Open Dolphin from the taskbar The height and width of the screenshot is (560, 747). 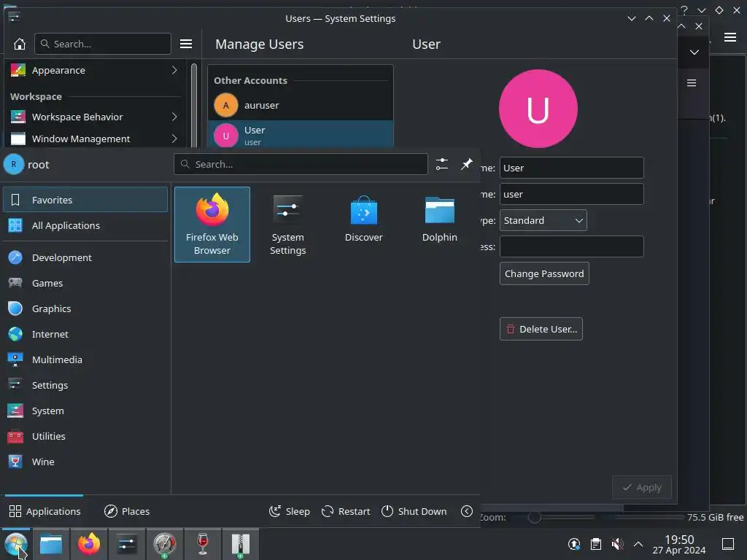(x=51, y=544)
